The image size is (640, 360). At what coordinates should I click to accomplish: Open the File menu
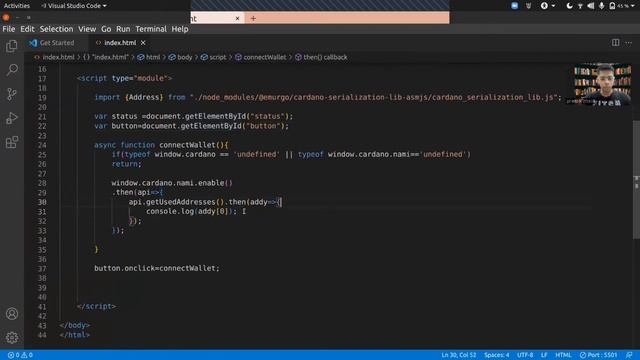tap(9, 29)
